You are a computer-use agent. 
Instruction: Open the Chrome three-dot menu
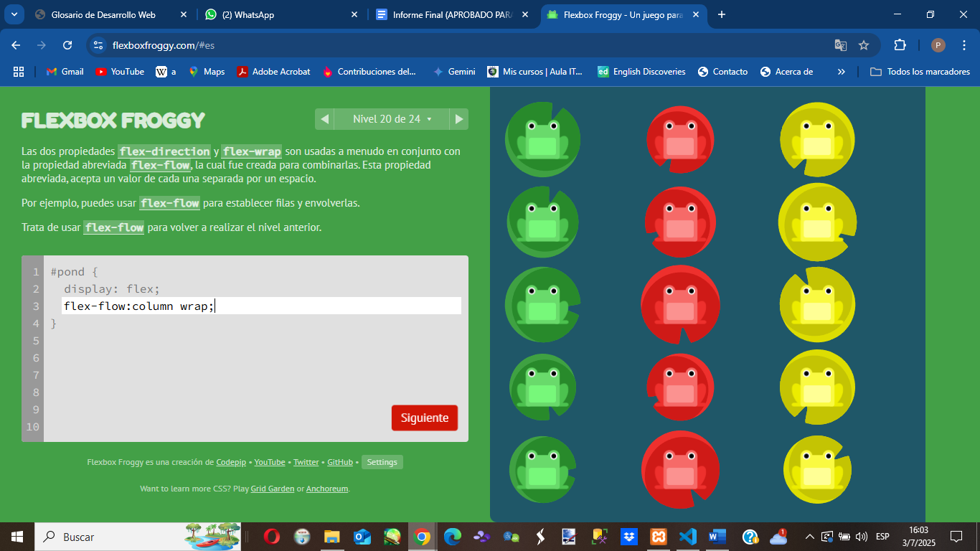pyautogui.click(x=964, y=45)
